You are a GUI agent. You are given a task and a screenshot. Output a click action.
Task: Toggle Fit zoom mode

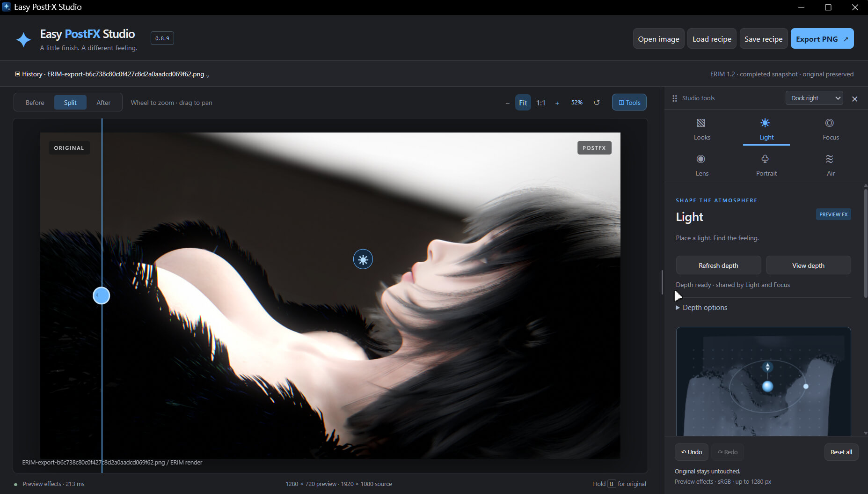point(523,103)
